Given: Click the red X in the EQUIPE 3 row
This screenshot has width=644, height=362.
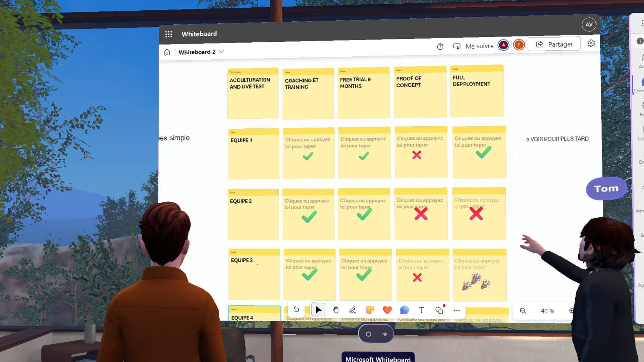Looking at the screenshot, I should tap(417, 278).
